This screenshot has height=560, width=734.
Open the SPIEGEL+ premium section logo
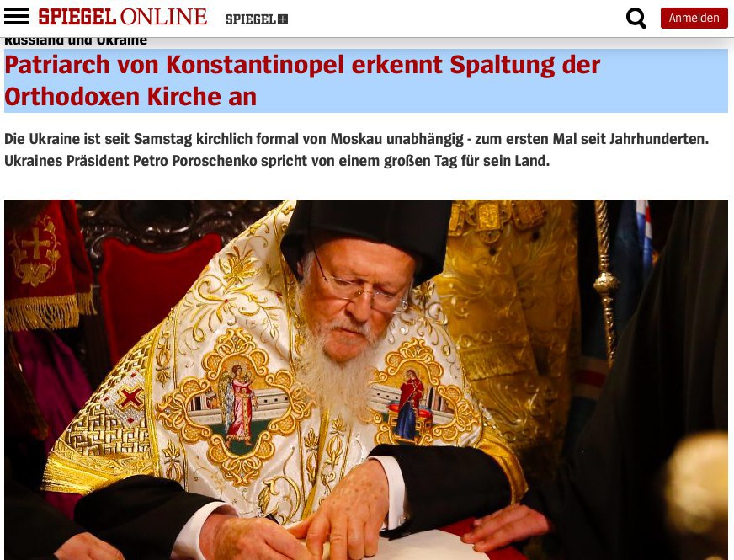coord(257,19)
